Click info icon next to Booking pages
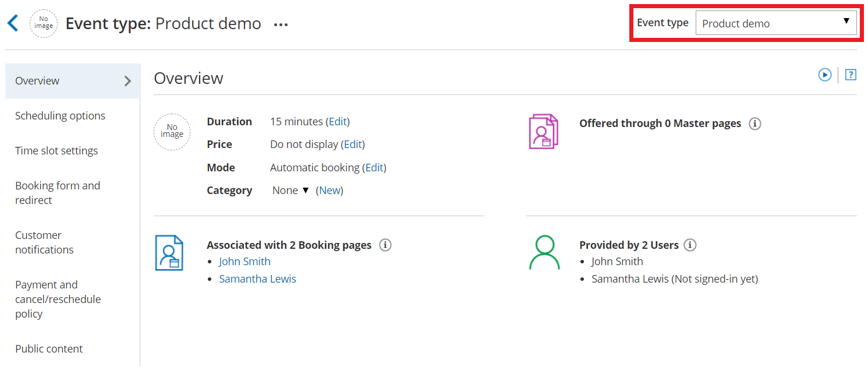 [x=385, y=245]
